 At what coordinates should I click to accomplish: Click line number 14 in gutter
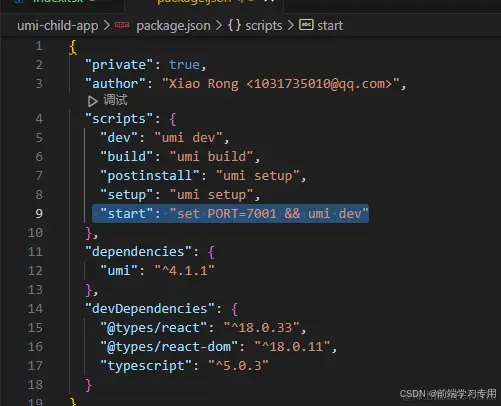(35, 309)
